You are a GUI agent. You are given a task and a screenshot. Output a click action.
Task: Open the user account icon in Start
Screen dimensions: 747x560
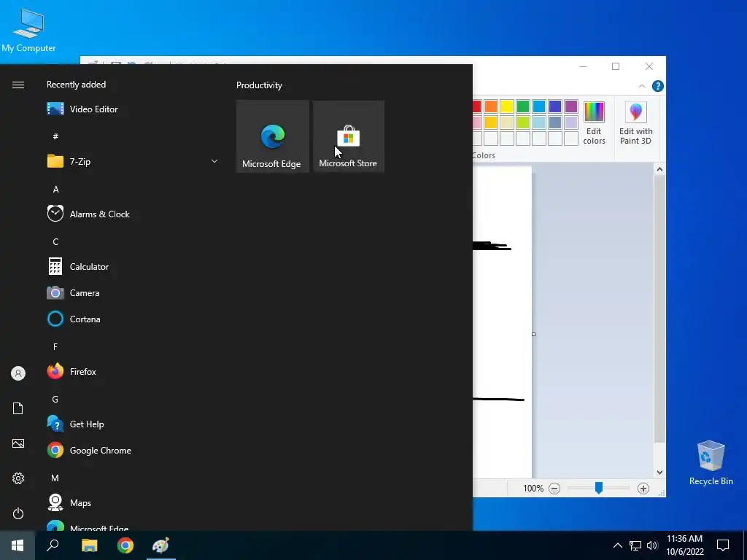coord(18,373)
